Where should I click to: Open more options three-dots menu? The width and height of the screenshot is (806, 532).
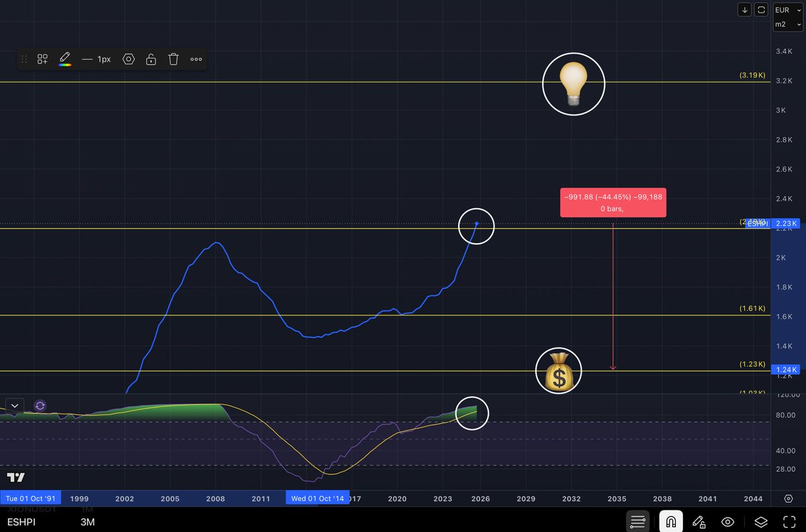tap(196, 59)
